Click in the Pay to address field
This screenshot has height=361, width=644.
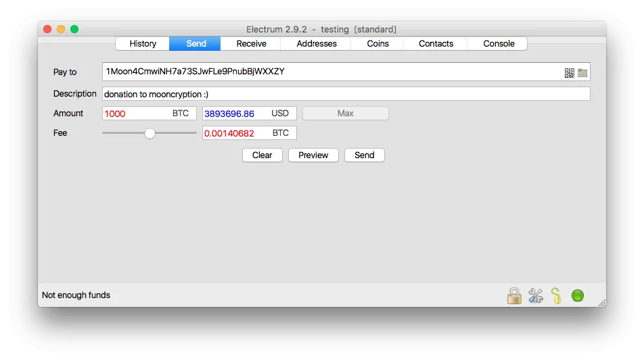click(x=346, y=72)
